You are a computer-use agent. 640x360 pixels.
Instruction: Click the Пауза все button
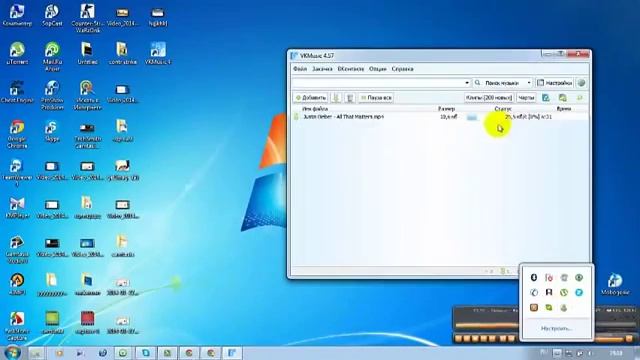coord(376,98)
